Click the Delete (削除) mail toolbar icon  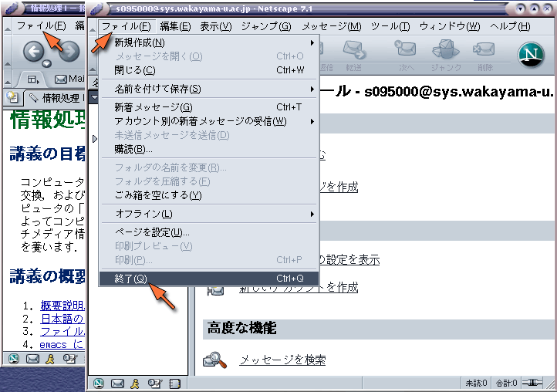point(484,49)
